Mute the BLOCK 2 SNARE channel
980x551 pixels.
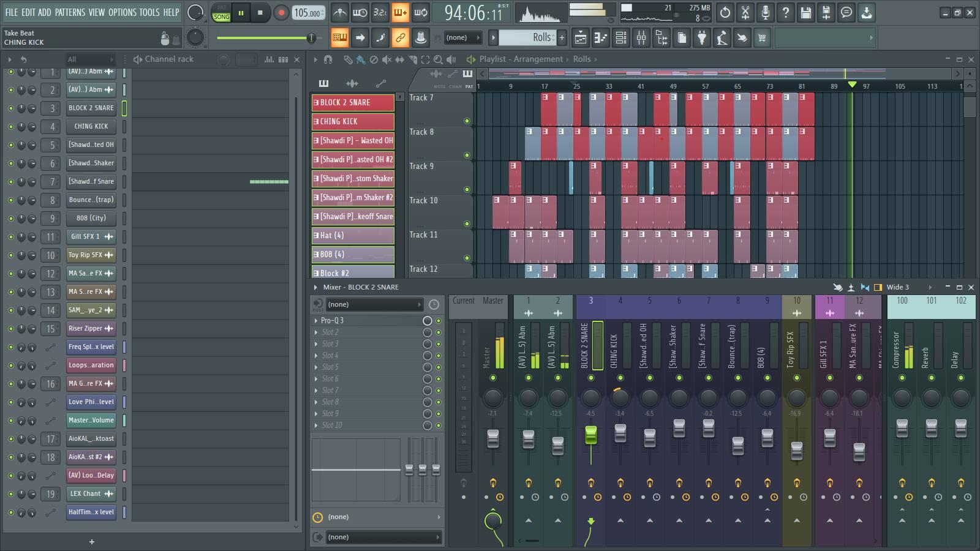10,108
